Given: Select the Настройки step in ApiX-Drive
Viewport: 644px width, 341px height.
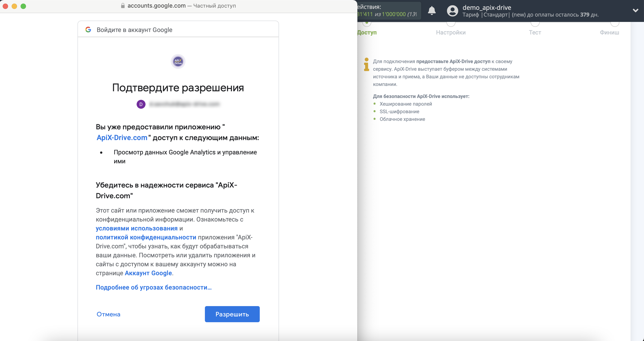Looking at the screenshot, I should (x=451, y=32).
